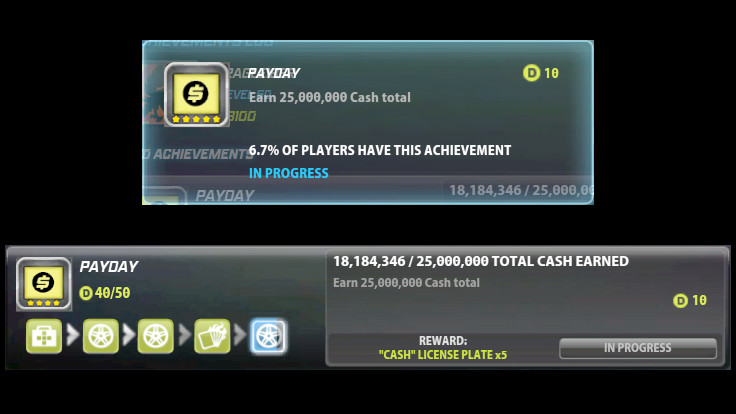
Task: Click the arrow before the blue wheel icon
Action: pos(240,336)
